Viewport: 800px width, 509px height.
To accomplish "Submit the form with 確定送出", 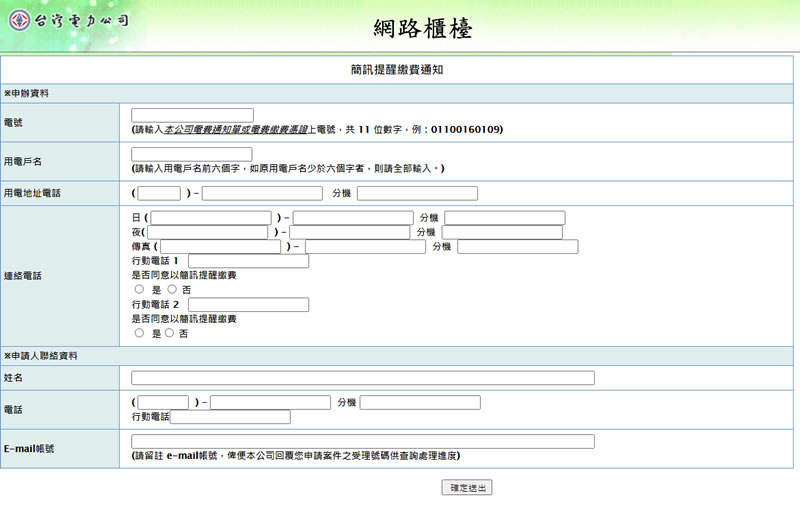I will (467, 488).
